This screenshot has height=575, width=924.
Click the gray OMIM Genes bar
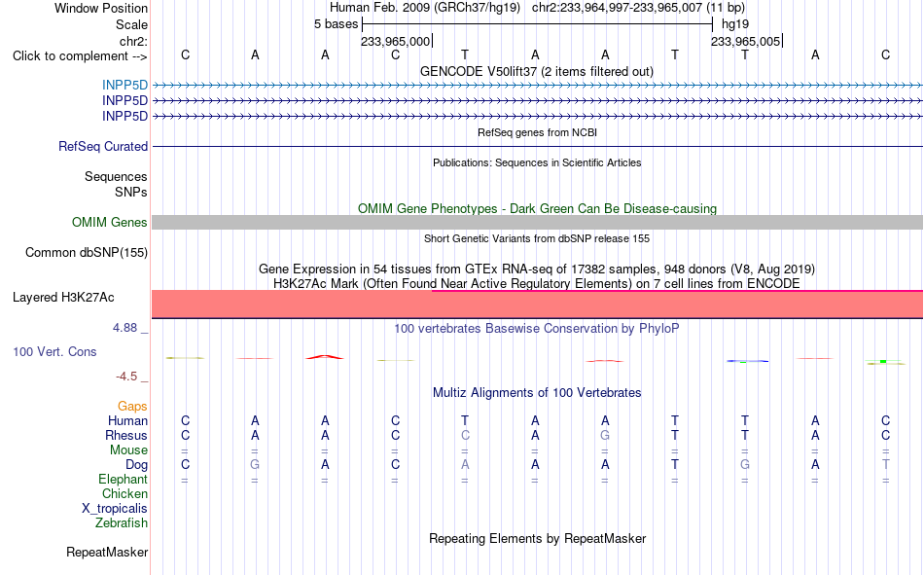(x=537, y=223)
